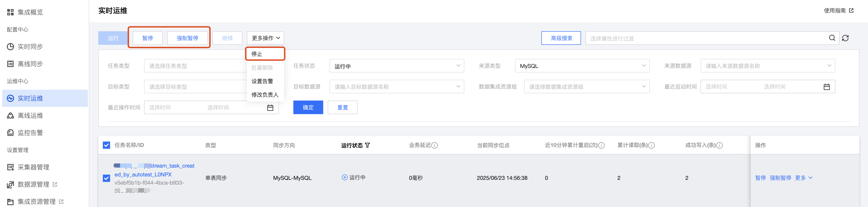Expand 更多 in the task row actions
The height and width of the screenshot is (207, 868).
[x=804, y=178]
